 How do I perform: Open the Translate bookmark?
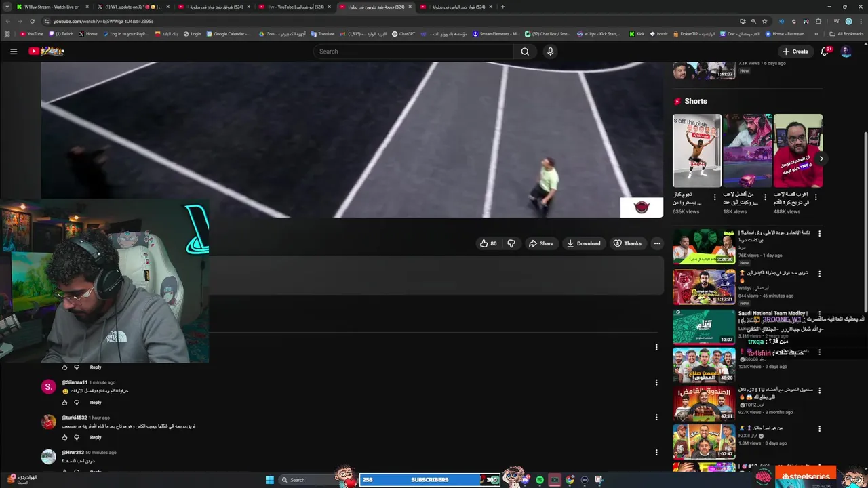tap(322, 34)
